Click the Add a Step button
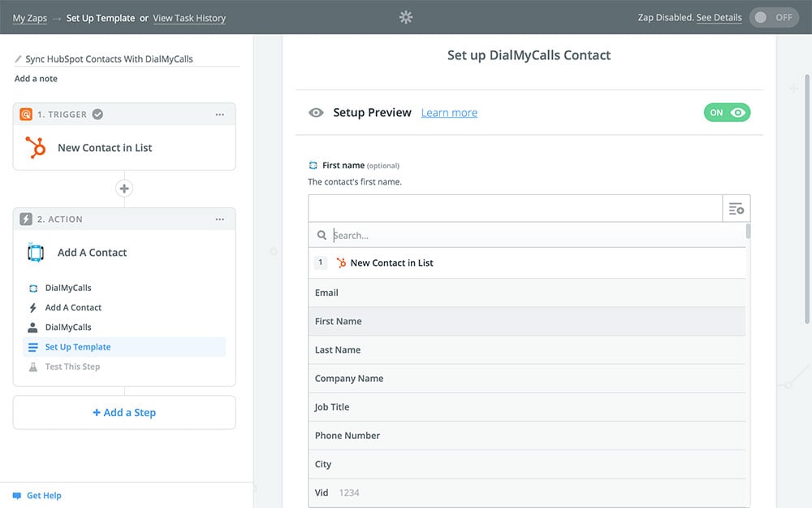 point(124,413)
